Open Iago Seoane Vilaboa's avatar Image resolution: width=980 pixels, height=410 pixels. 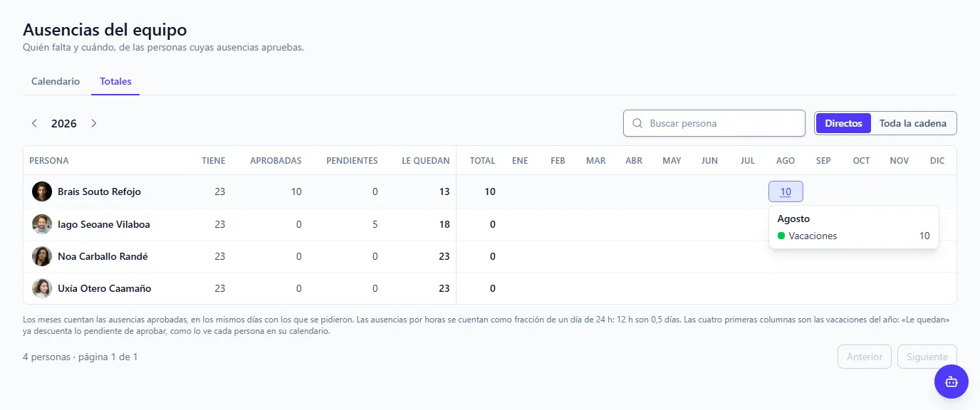(42, 224)
